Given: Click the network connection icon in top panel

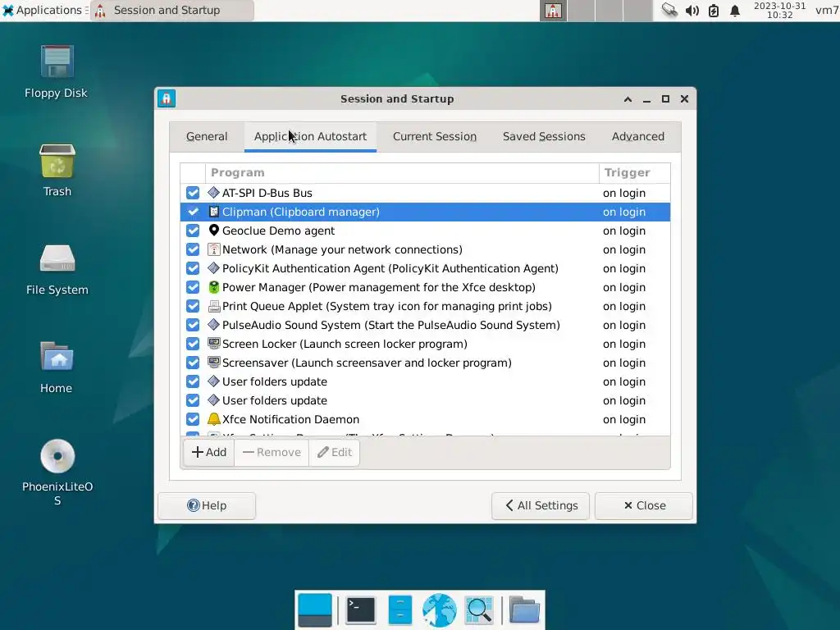Looking at the screenshot, I should coord(669,10).
